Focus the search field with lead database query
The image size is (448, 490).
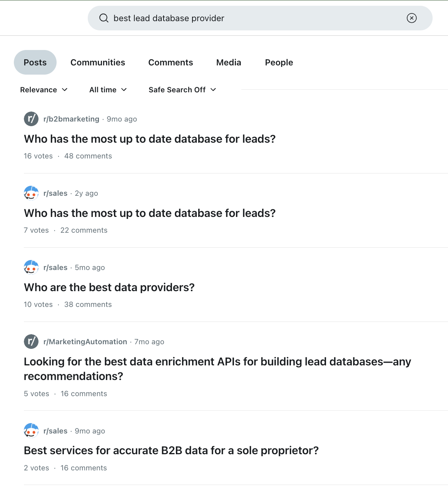pyautogui.click(x=260, y=18)
